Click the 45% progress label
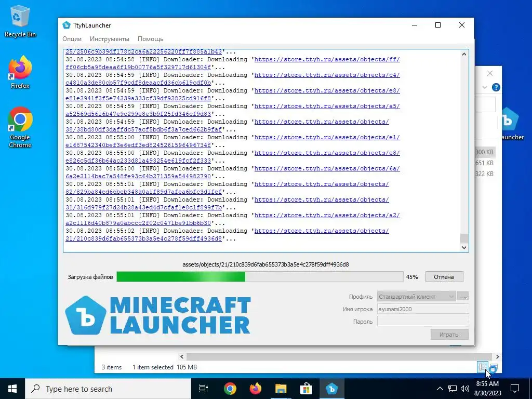The image size is (532, 399). 412,277
